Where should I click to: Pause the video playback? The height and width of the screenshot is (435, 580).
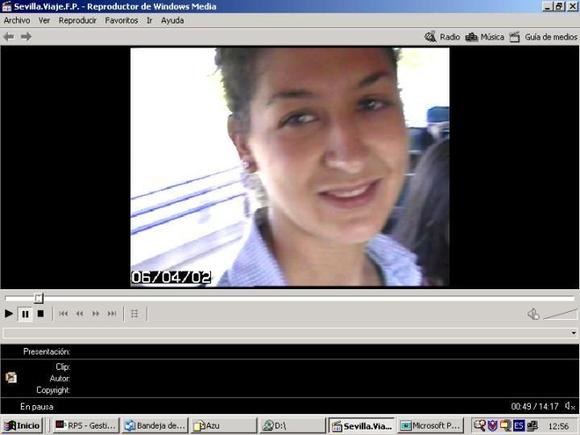pos(25,314)
